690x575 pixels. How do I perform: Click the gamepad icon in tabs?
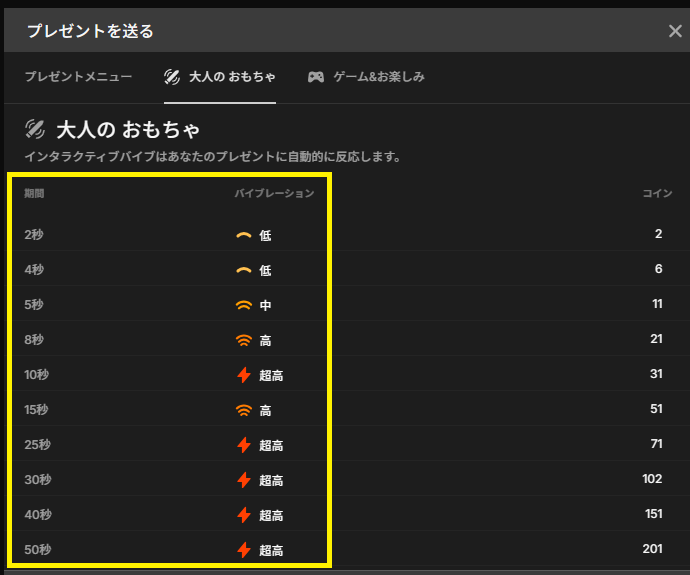[x=316, y=77]
